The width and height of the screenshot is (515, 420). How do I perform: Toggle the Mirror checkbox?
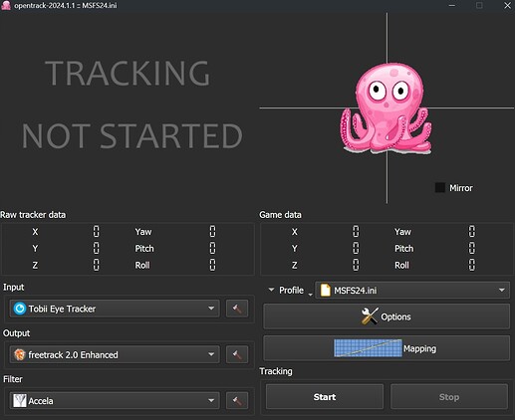click(440, 187)
